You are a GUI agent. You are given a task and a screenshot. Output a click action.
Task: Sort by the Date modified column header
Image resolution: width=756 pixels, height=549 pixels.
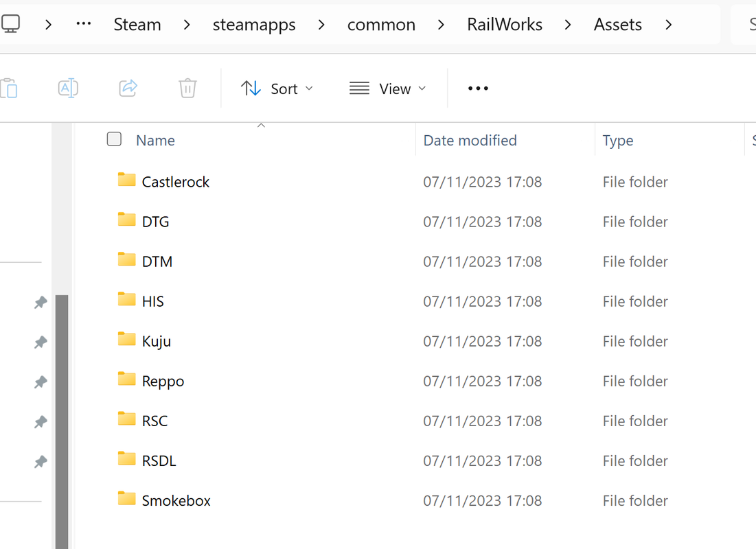pyautogui.click(x=470, y=140)
